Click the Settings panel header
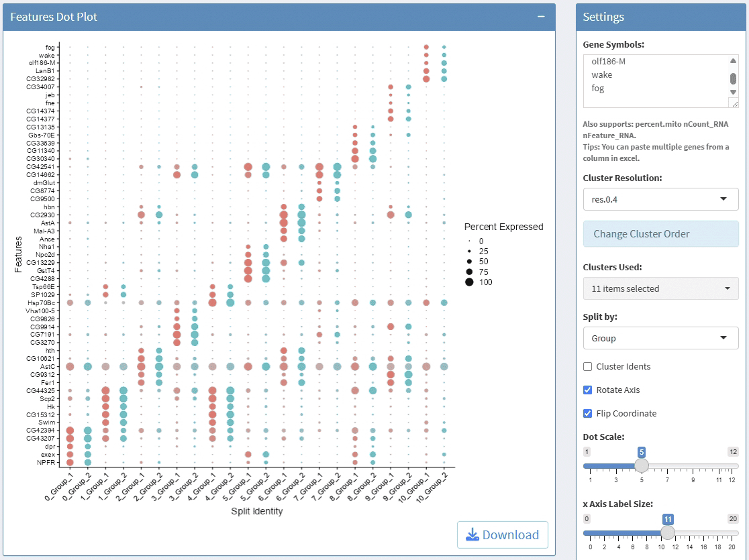 (660, 17)
